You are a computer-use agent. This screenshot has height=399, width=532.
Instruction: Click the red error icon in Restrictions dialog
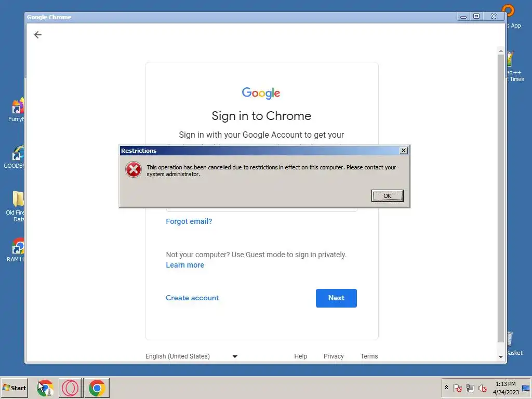tap(134, 169)
